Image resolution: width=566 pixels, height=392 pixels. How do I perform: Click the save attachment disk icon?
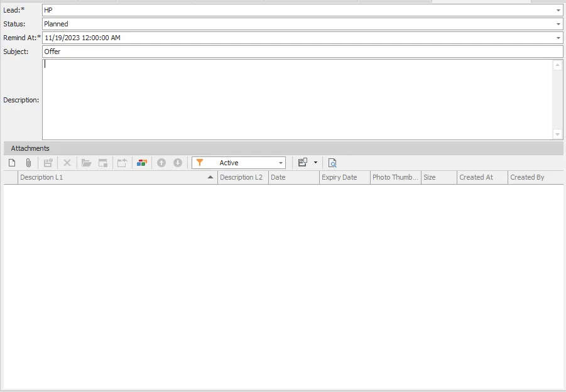(48, 163)
